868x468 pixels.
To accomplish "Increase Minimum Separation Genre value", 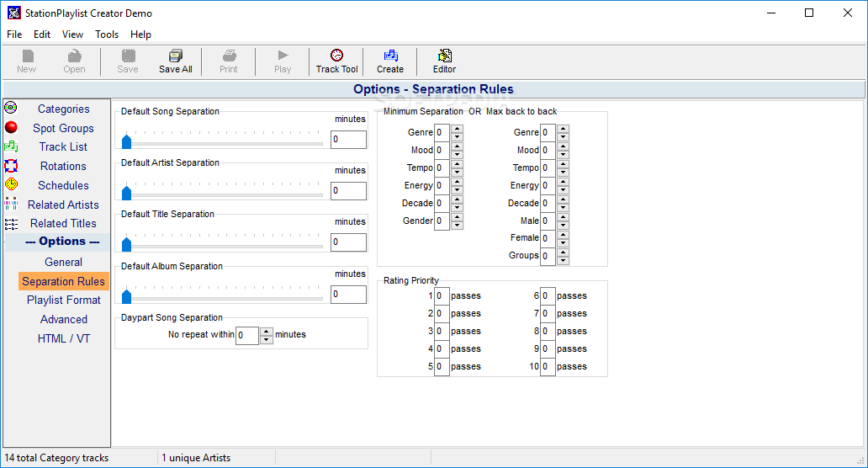I will pos(457,129).
